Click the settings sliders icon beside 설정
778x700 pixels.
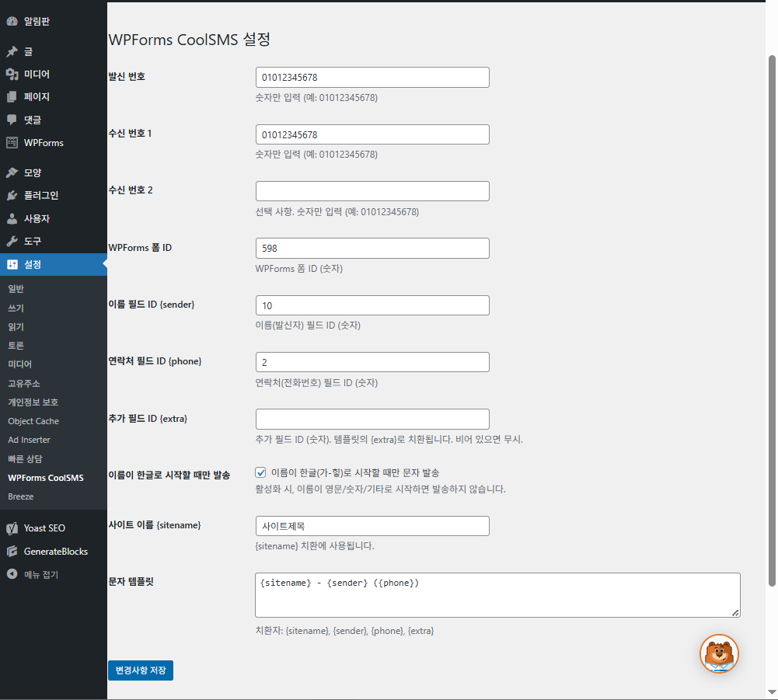point(12,264)
